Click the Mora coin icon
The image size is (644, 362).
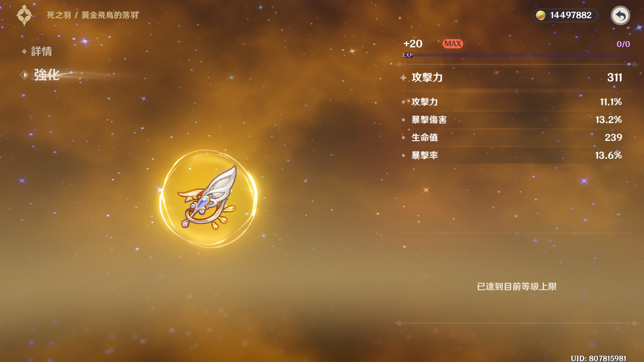541,15
